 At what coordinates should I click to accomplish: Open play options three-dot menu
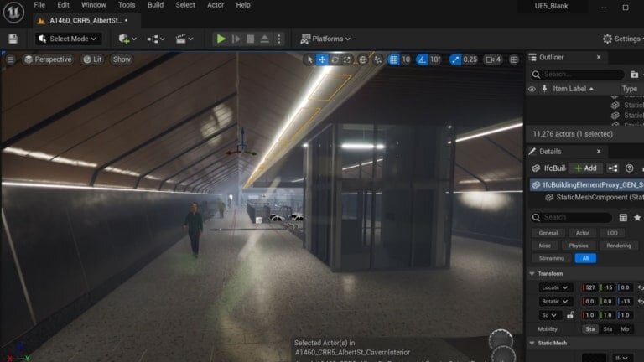(x=279, y=39)
